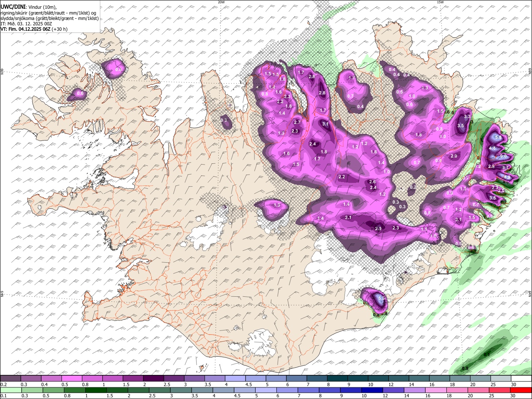Viewport: 532px width, 399px height.
Task: Click the dark purple 2–2.5 snow legend swatch
Action: click(x=154, y=379)
